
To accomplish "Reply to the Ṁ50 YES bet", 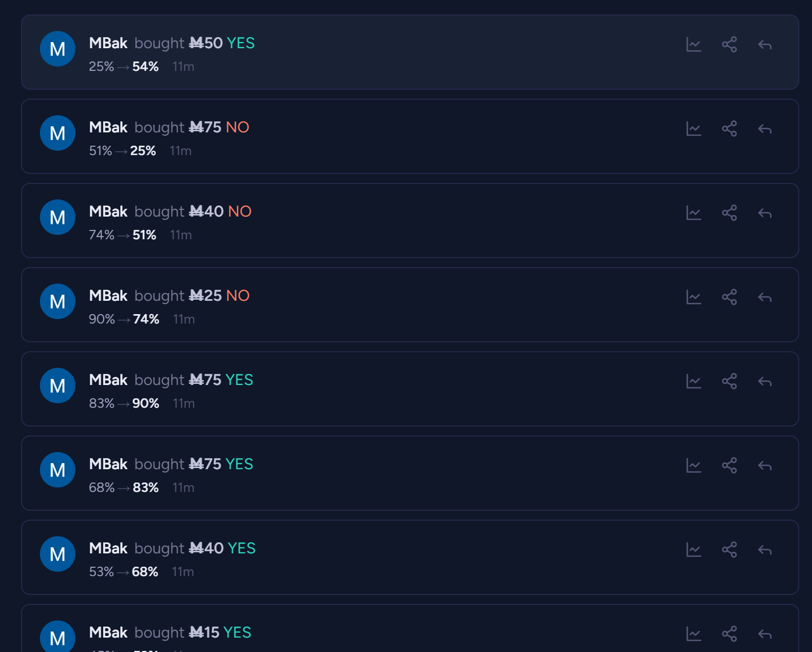I will (765, 45).
